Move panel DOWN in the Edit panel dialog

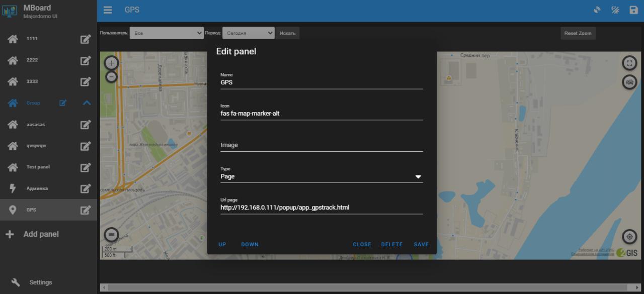click(250, 244)
